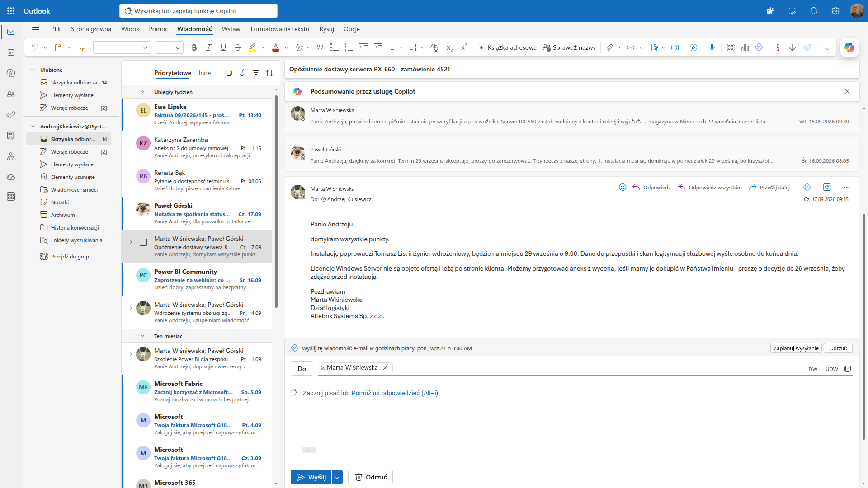This screenshot has height=488, width=868.
Task: Increase the paragraph indent
Action: [378, 47]
